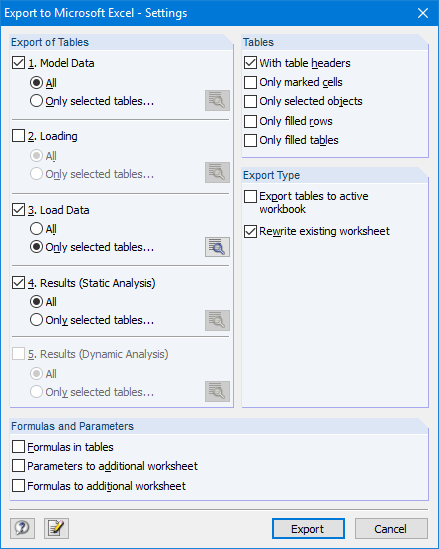
Task: Choose Only selected tables under Model Data
Action: coord(36,101)
